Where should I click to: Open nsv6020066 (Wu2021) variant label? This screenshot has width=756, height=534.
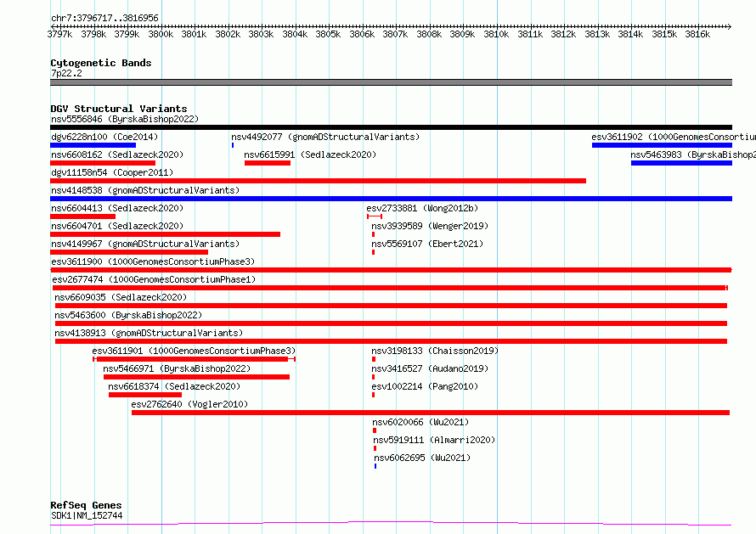[x=420, y=422]
